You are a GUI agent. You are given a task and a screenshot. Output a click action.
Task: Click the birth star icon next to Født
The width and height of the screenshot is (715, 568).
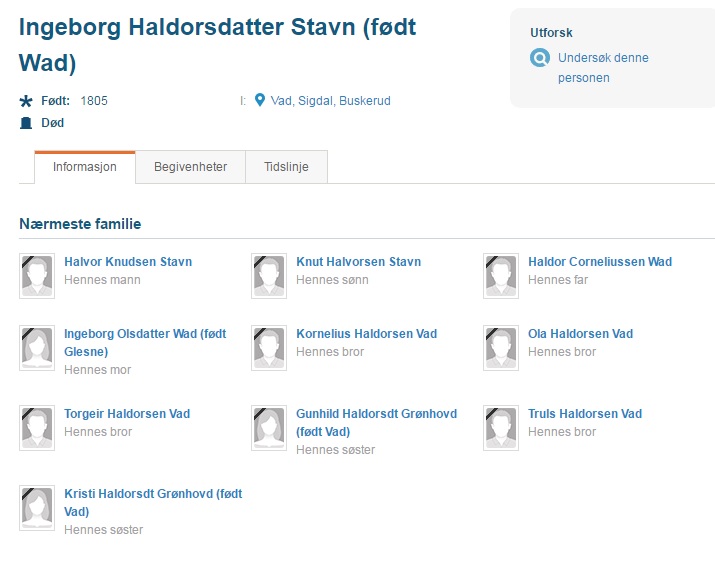[26, 101]
